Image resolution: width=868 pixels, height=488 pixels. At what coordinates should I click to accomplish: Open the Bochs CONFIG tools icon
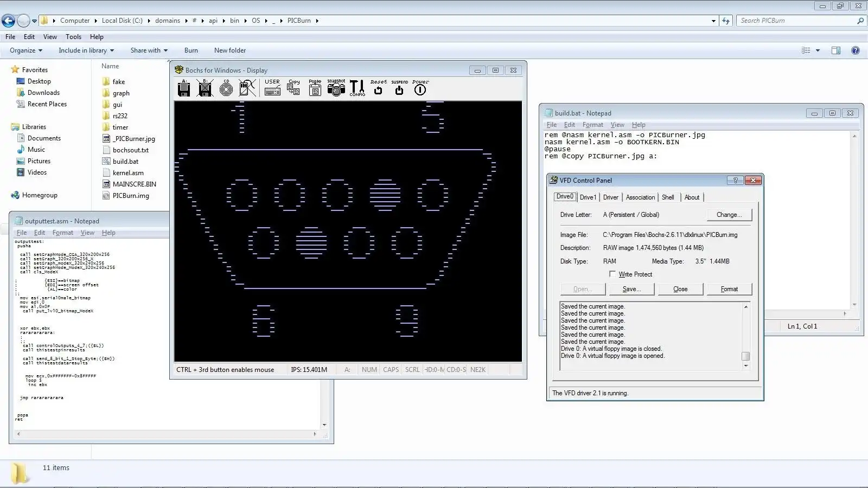tap(357, 88)
